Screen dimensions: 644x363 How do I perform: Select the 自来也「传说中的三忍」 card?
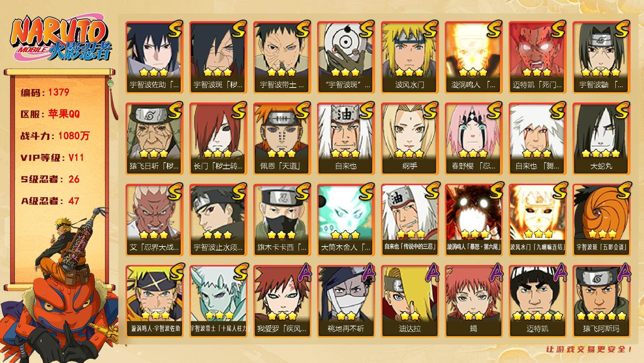point(410,220)
